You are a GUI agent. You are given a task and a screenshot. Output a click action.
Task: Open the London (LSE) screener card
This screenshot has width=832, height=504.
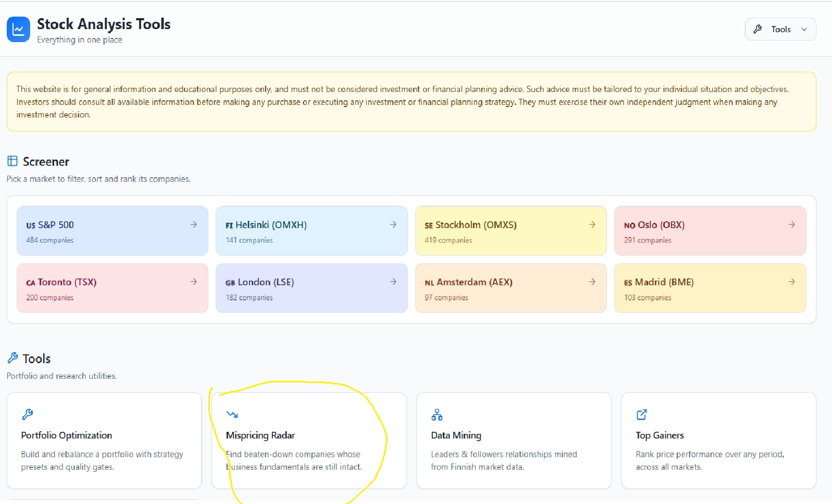coord(311,288)
